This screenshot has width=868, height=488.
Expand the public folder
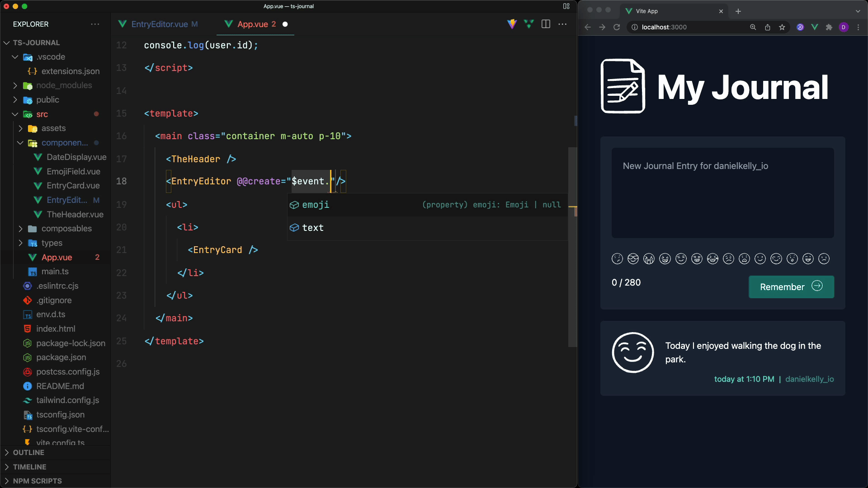pyautogui.click(x=15, y=100)
